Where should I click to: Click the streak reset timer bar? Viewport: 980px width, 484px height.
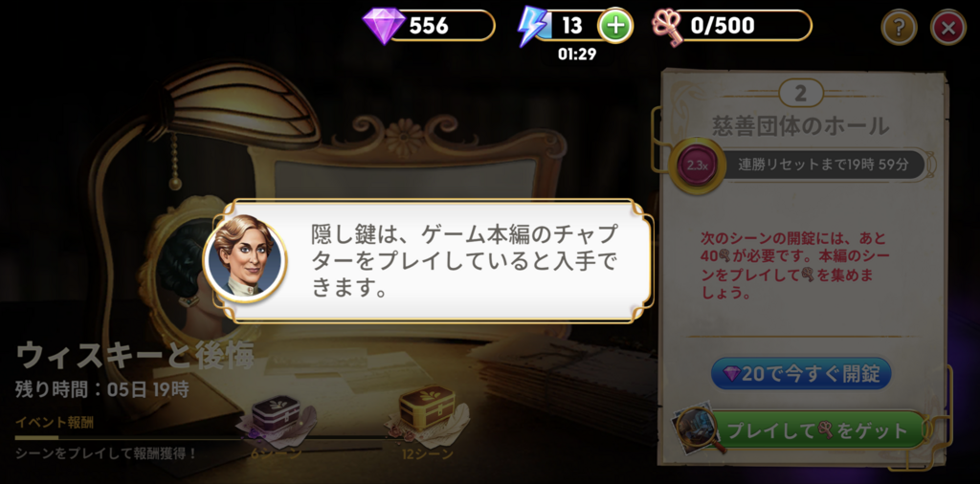point(824,165)
